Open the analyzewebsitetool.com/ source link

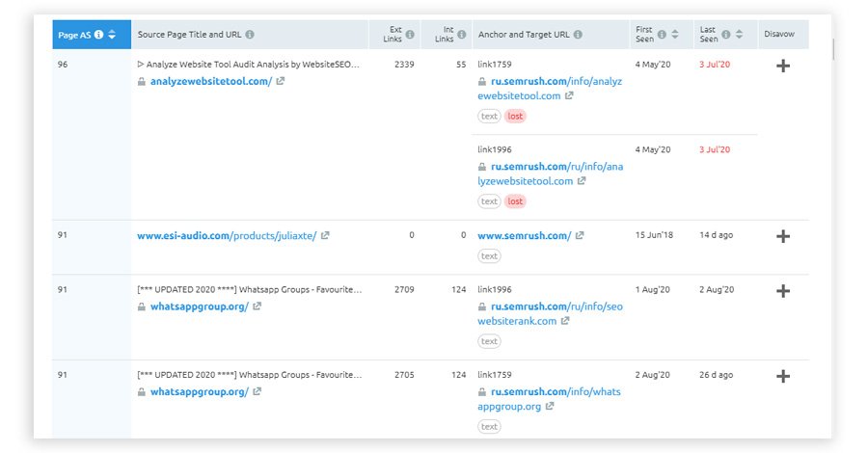(x=211, y=81)
